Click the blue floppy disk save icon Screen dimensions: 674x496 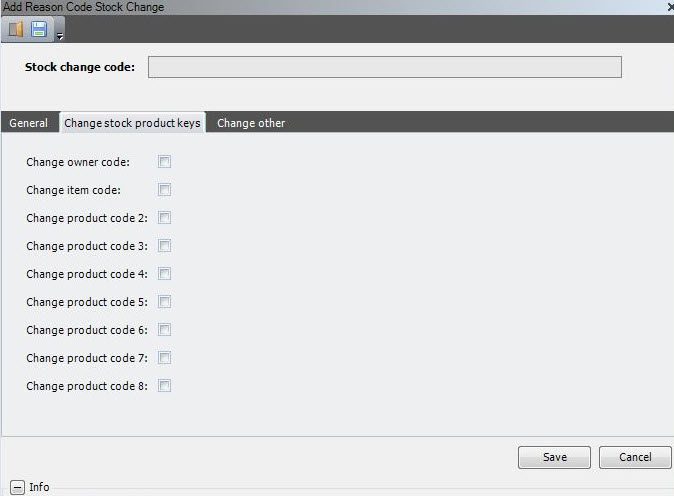[x=39, y=29]
